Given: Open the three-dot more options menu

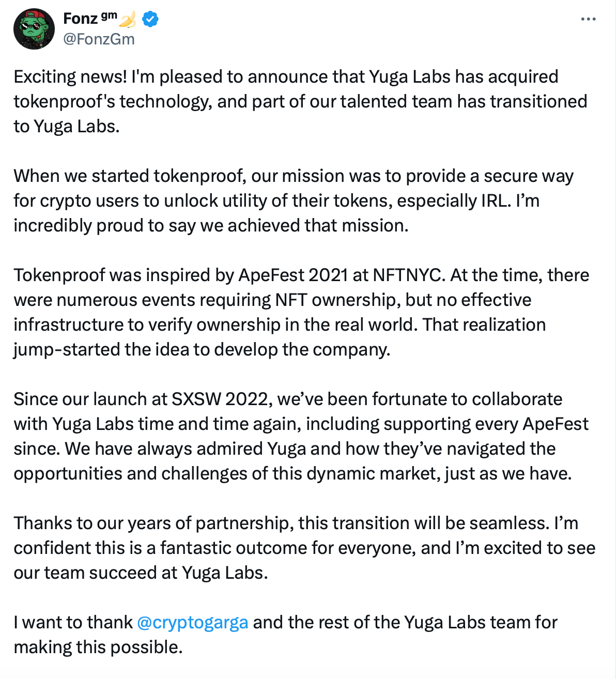Looking at the screenshot, I should coord(588,19).
